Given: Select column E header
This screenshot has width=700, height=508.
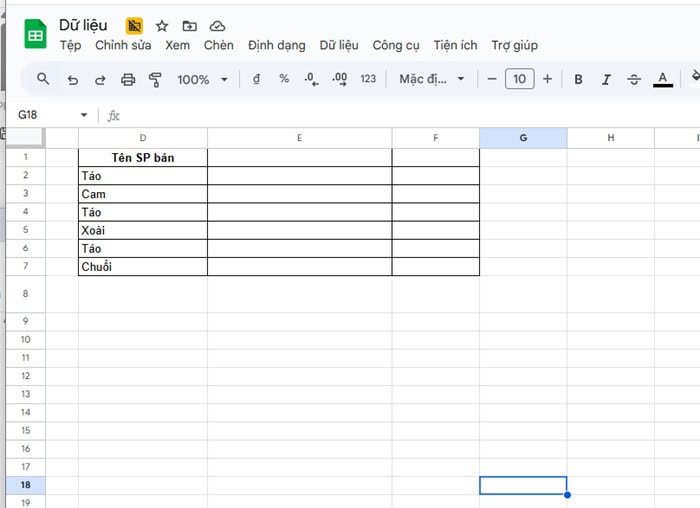Looking at the screenshot, I should click(x=300, y=138).
